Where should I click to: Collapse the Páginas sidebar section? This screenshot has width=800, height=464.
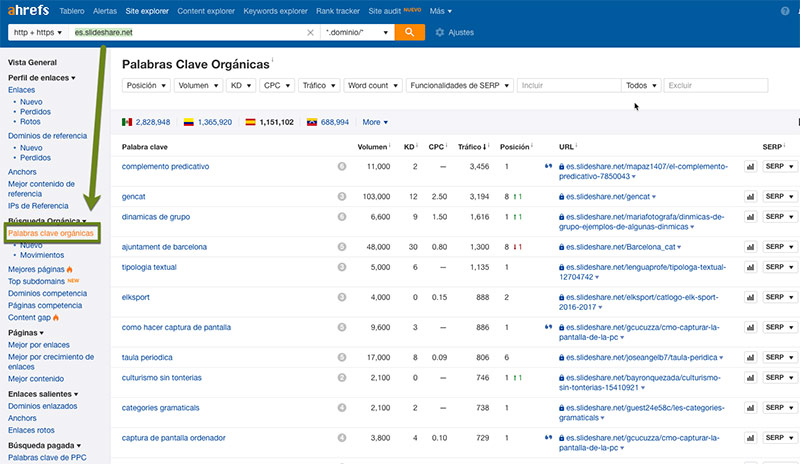[x=26, y=332]
